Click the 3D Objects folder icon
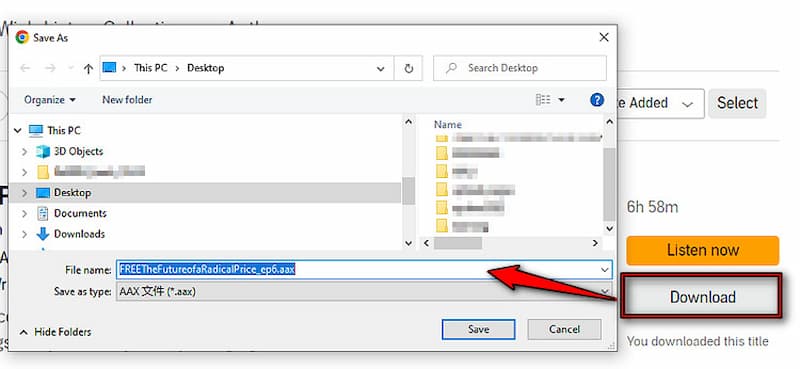The width and height of the screenshot is (800, 369). pyautogui.click(x=43, y=152)
